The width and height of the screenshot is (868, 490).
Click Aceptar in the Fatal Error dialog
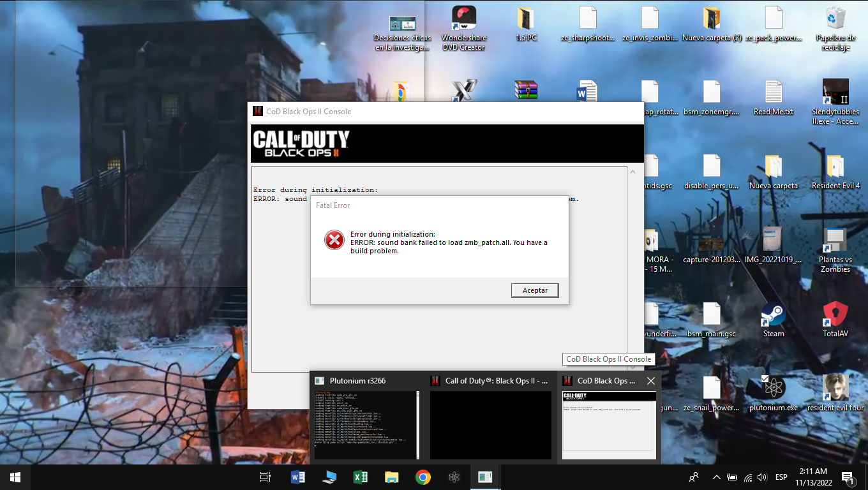point(535,290)
